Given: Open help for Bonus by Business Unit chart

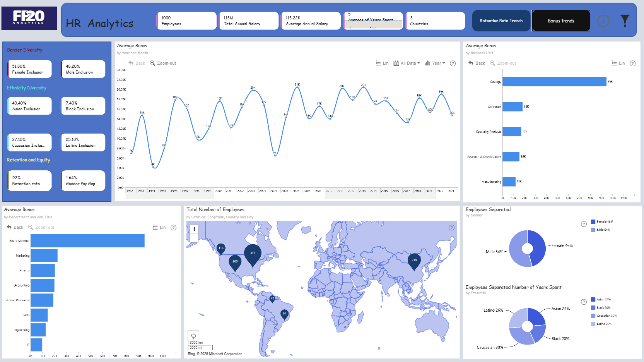Looking at the screenshot, I should click(633, 63).
